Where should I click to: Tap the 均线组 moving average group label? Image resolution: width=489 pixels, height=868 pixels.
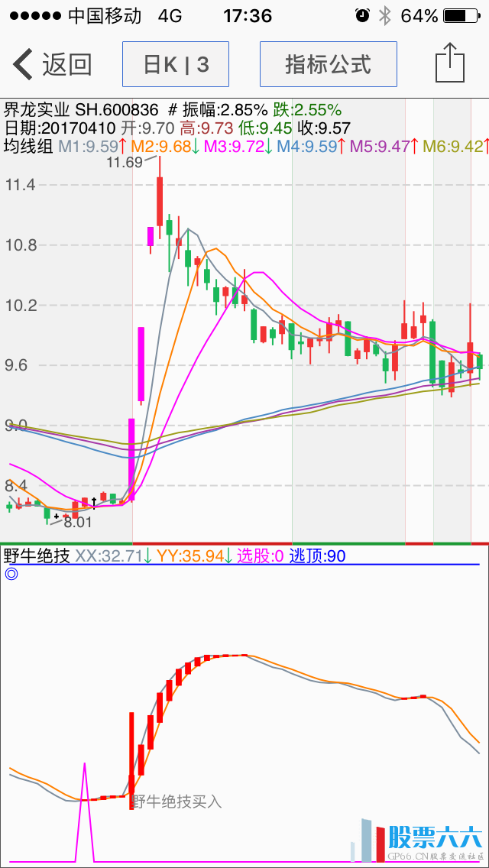click(29, 147)
